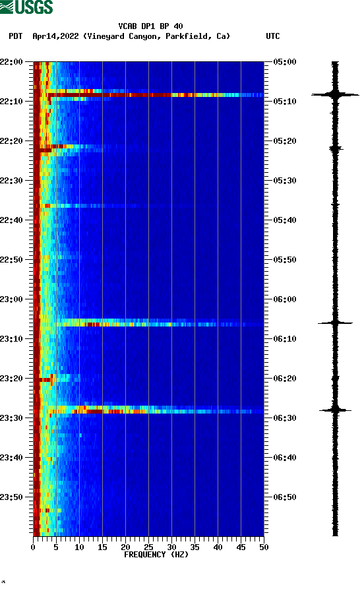
Task: Click the UTC timezone label
Action: pos(273,36)
